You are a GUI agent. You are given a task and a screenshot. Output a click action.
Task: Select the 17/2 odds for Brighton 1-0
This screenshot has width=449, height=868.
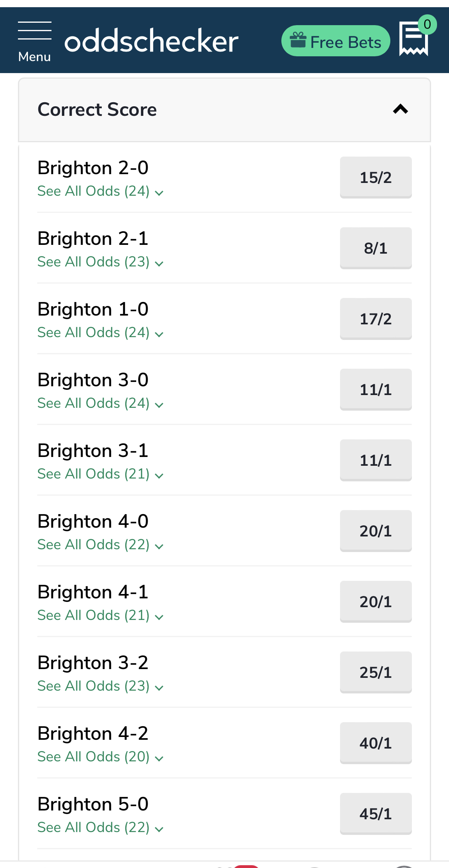[376, 319]
